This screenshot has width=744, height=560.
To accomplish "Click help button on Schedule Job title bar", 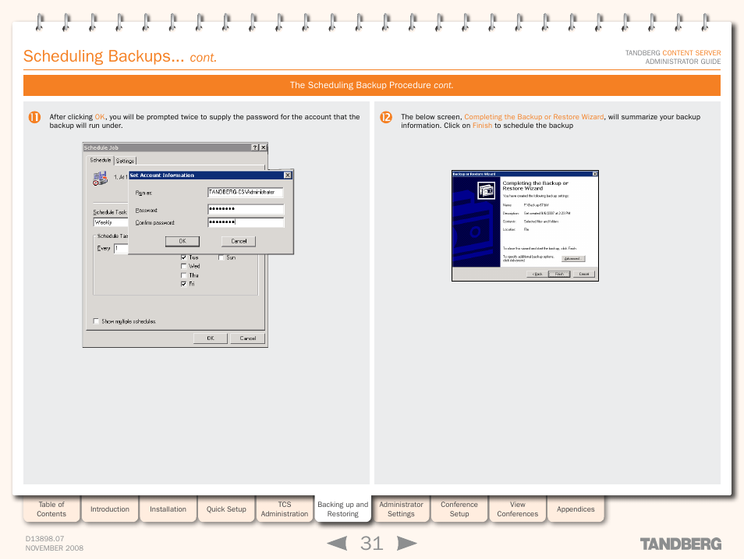I will [255, 147].
